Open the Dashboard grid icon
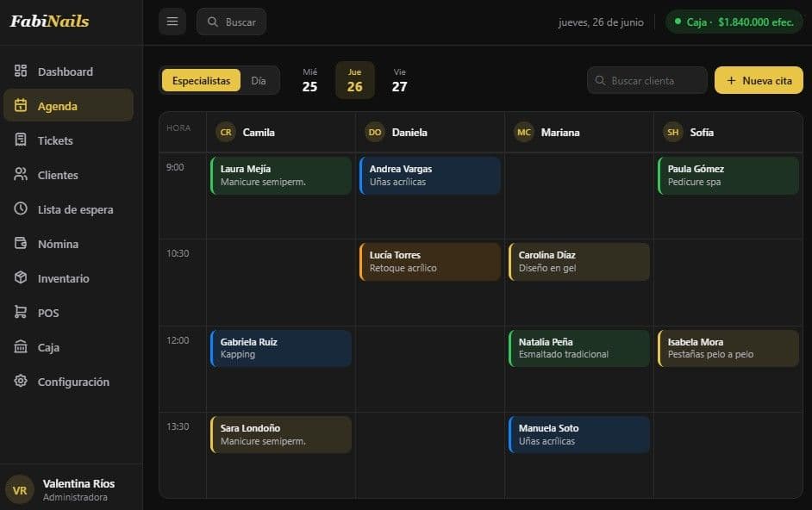 click(20, 71)
